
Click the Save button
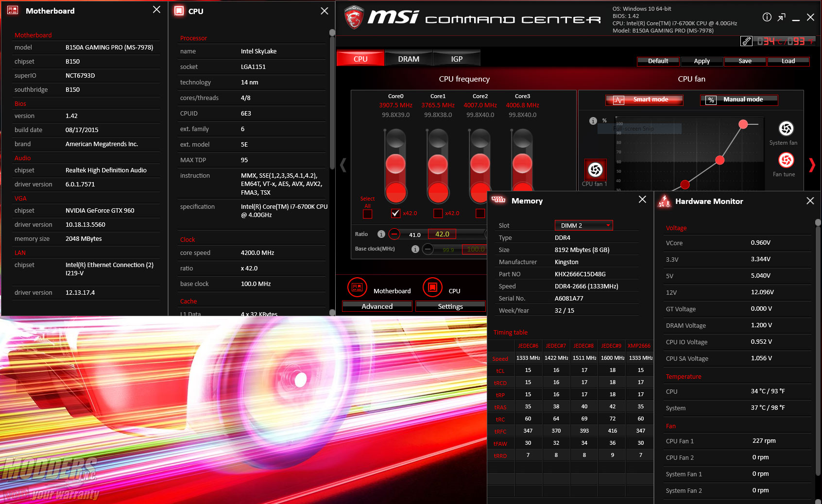coord(745,61)
